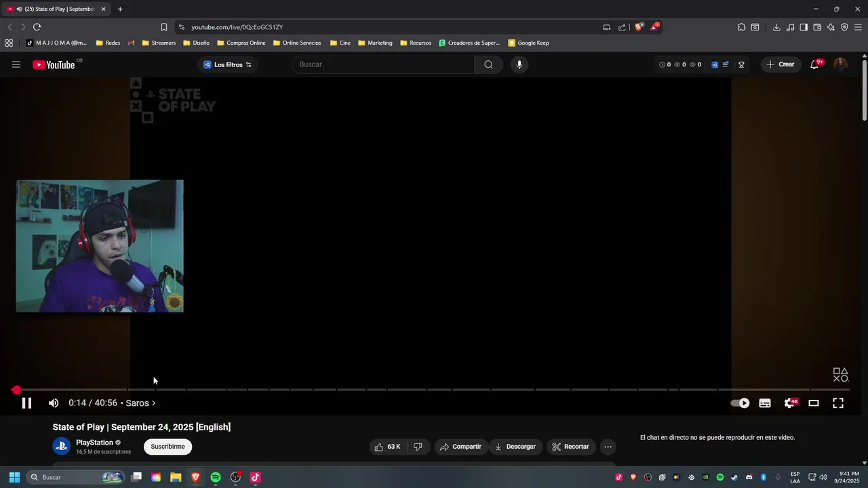Open the Los filtros dropdown
This screenshot has height=488, width=868.
tap(228, 64)
